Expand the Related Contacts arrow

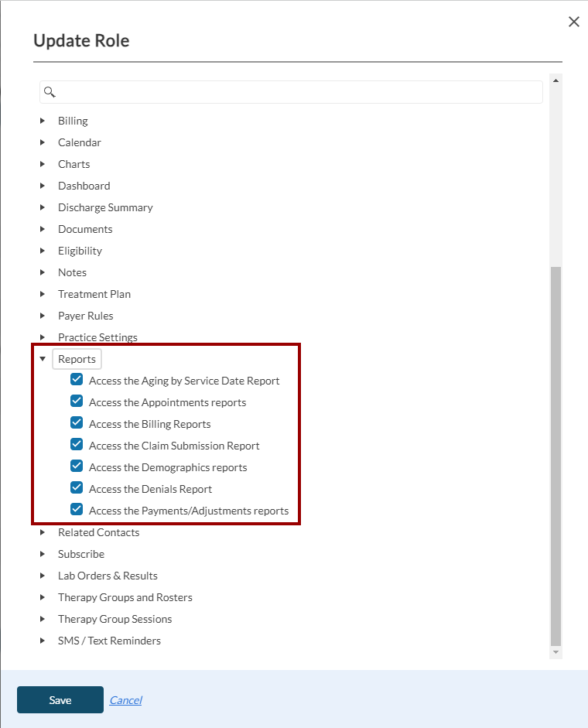(x=43, y=532)
